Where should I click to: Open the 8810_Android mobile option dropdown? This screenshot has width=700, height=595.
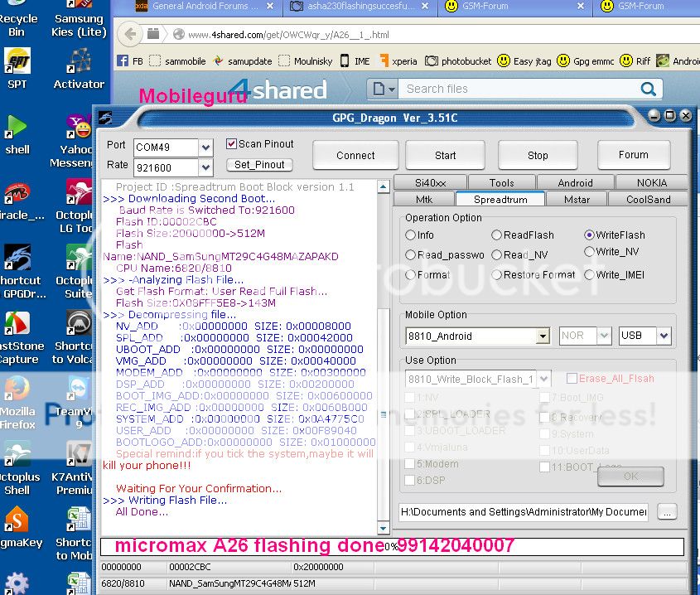click(x=543, y=336)
